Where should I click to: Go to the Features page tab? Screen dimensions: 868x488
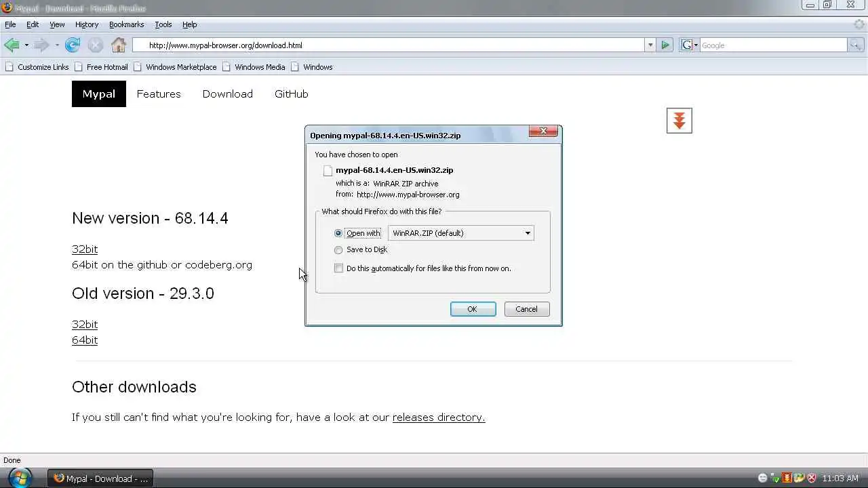(x=159, y=94)
